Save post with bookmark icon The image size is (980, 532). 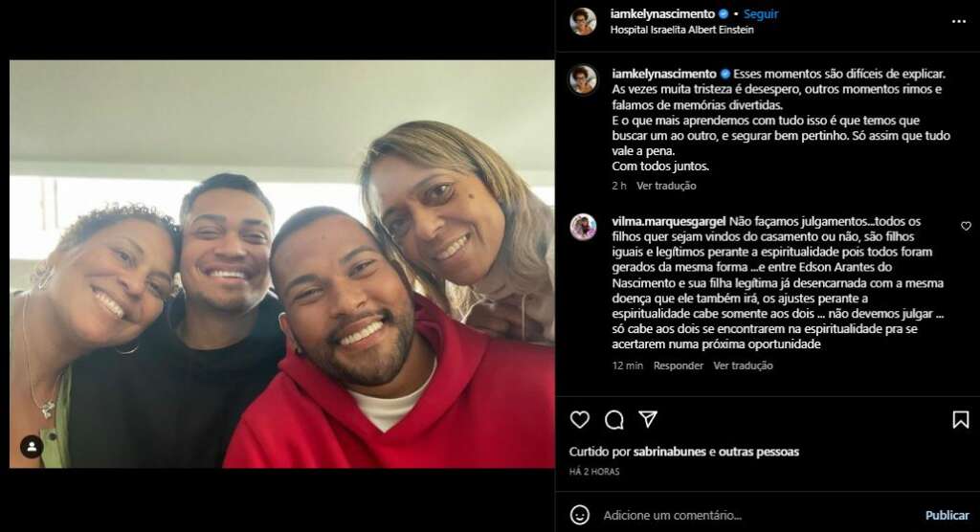pyautogui.click(x=960, y=419)
